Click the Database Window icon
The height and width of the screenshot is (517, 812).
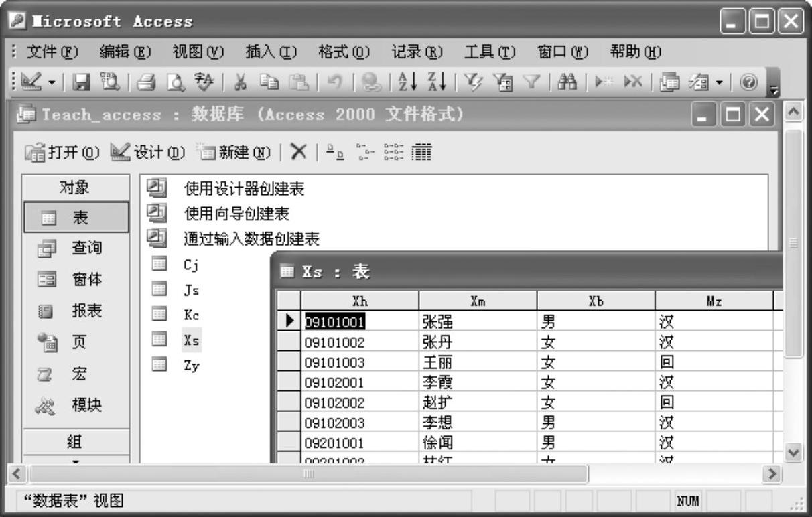click(670, 82)
